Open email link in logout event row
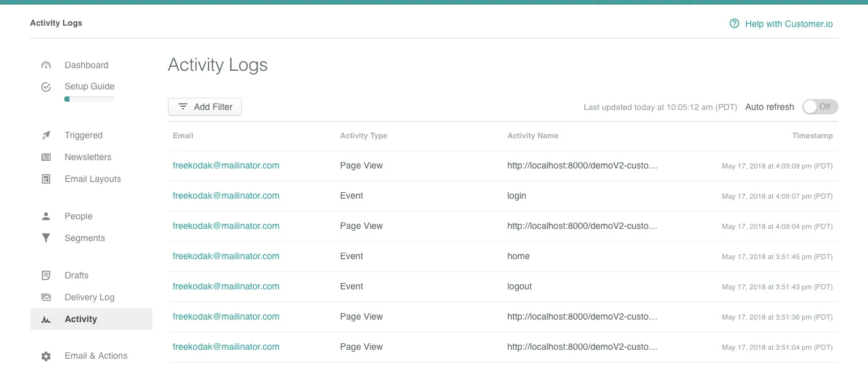 226,287
